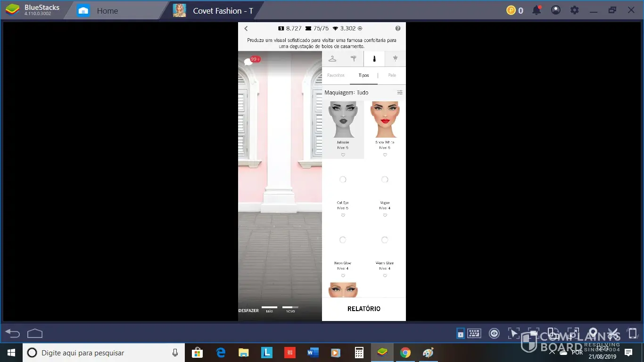The height and width of the screenshot is (362, 644).
Task: Go back using the in-game arrow
Action: click(x=246, y=29)
